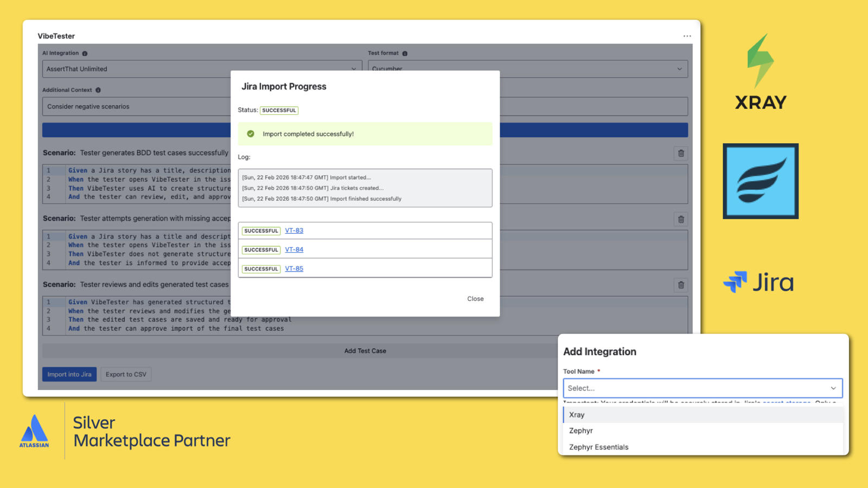The image size is (868, 488).
Task: Click Export to CSV
Action: (126, 374)
